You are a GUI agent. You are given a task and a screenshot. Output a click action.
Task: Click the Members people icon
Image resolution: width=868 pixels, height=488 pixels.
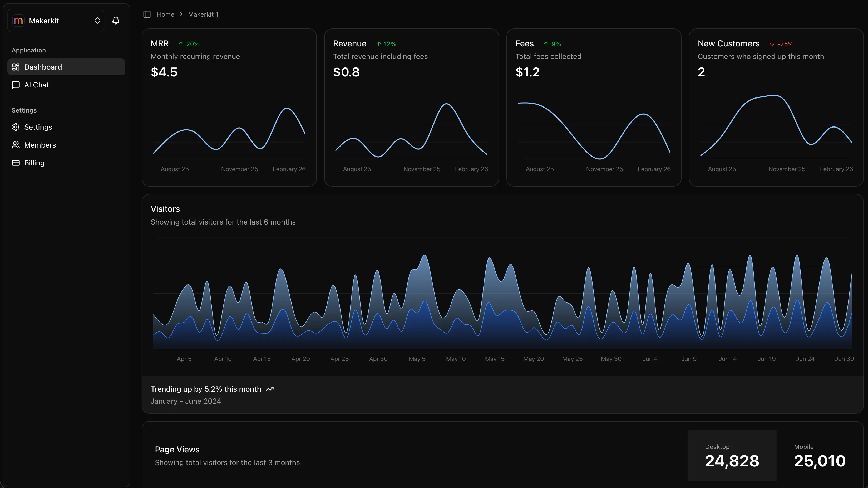pos(16,145)
